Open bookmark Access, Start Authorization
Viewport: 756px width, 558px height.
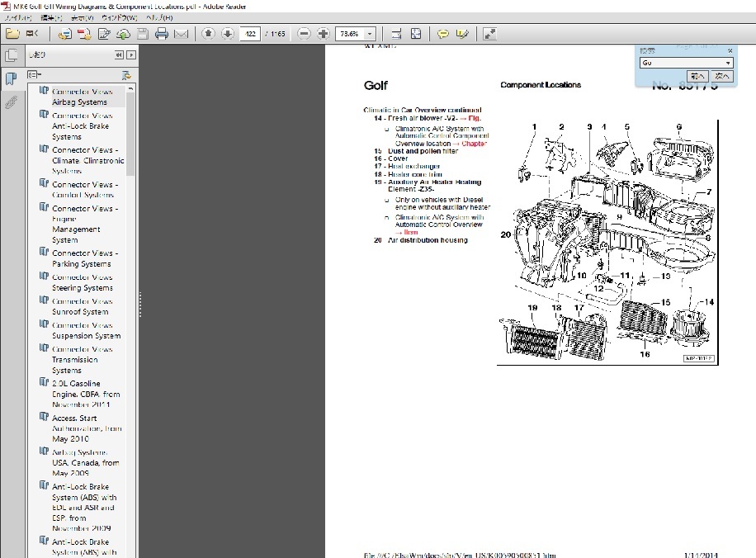87,428
